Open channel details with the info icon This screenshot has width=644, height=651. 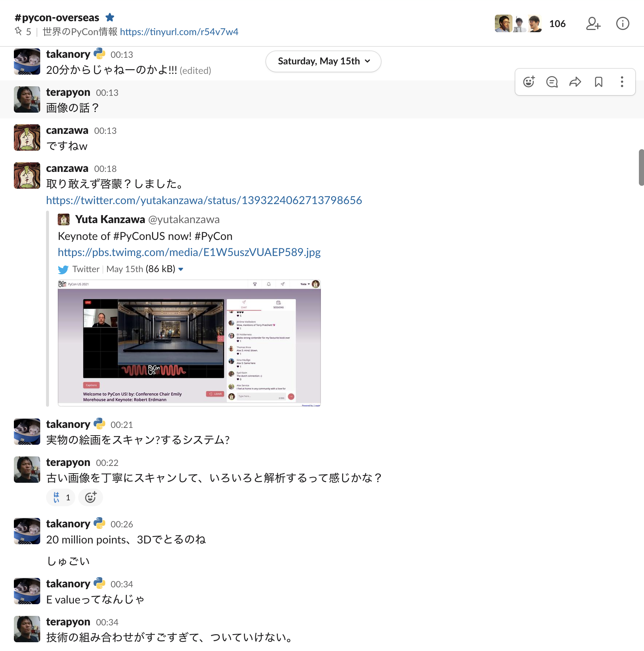[622, 23]
